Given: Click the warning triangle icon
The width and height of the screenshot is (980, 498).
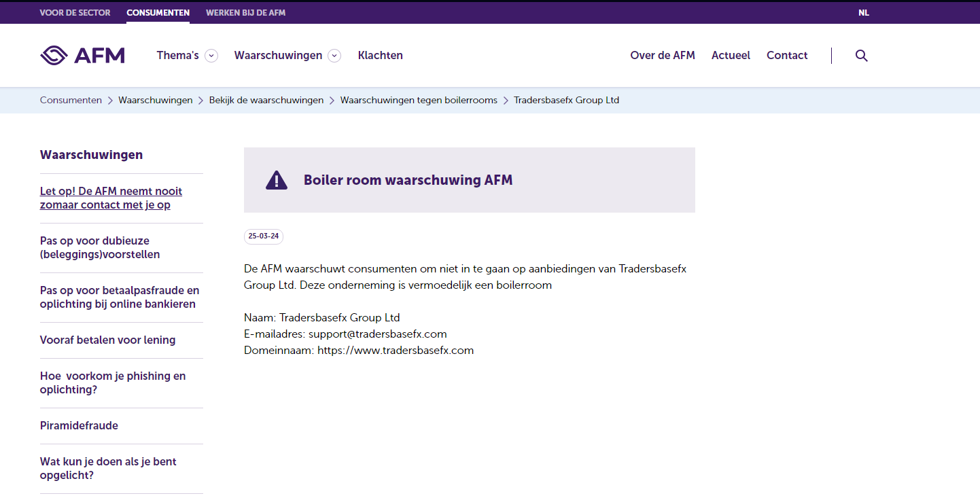Looking at the screenshot, I should tap(277, 180).
